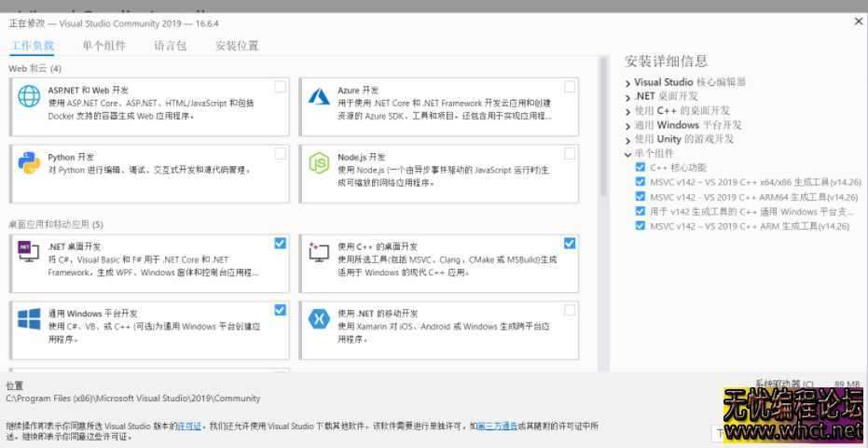Collapse the single components section
Screen dimensions: 868x448
click(x=627, y=154)
